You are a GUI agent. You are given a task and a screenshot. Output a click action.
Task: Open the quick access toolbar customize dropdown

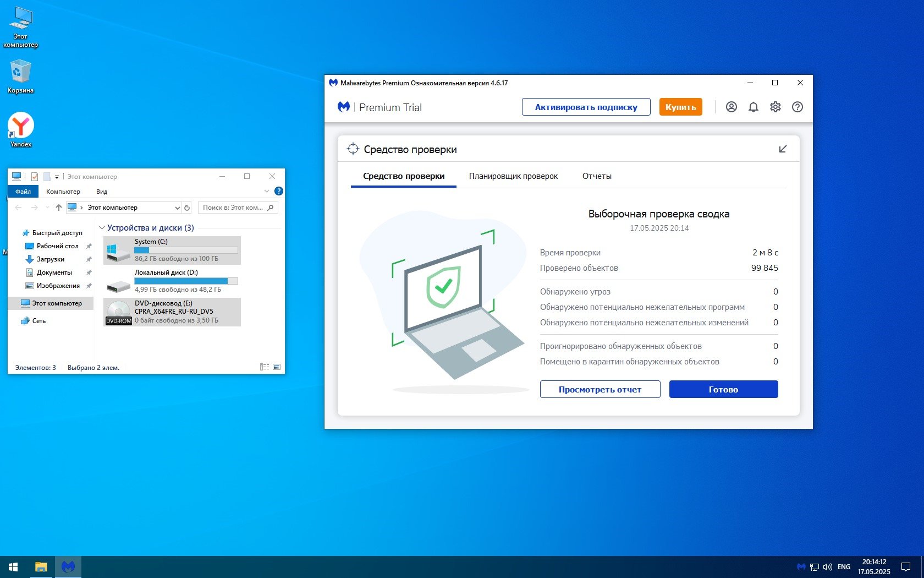point(57,177)
